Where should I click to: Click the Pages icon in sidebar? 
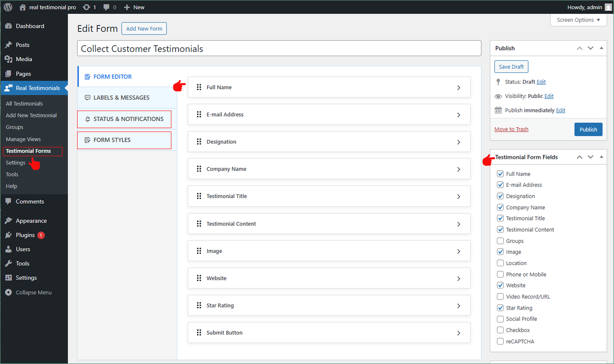click(9, 74)
